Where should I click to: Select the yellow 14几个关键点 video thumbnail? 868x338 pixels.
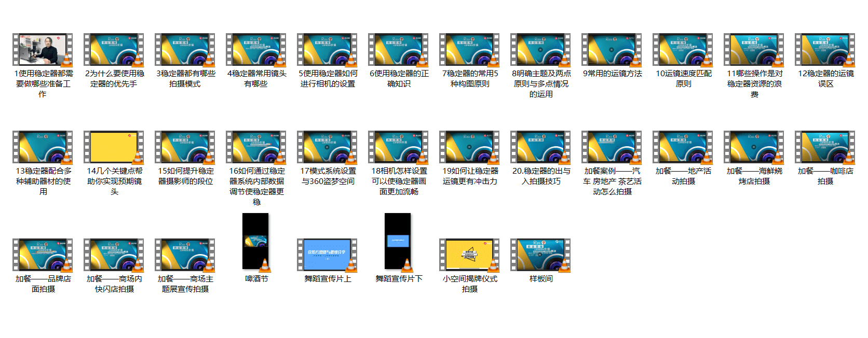pos(114,147)
